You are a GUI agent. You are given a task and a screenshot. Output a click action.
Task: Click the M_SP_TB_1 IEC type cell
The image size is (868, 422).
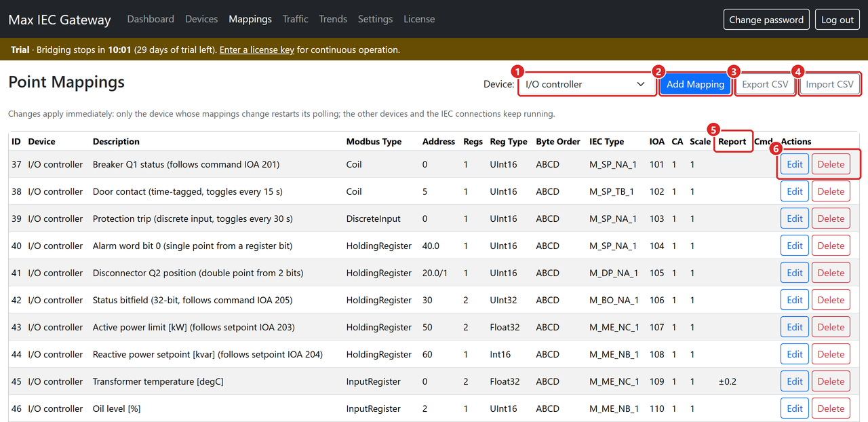coord(612,191)
